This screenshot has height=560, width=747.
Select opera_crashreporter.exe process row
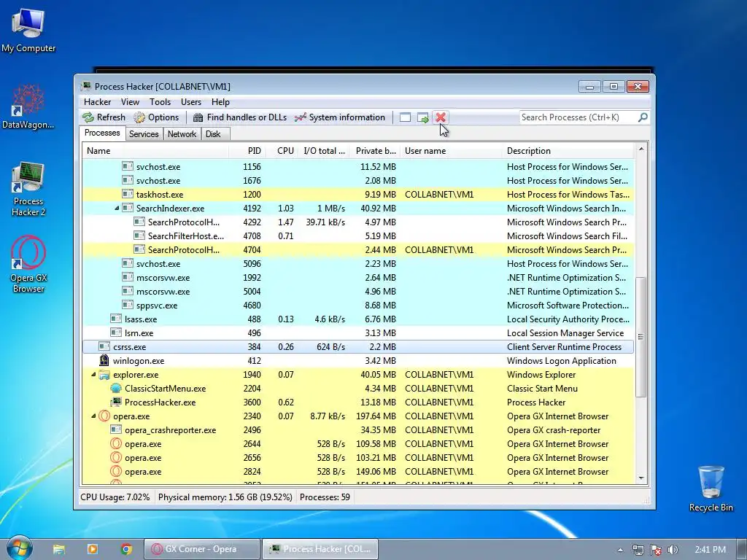click(x=358, y=430)
